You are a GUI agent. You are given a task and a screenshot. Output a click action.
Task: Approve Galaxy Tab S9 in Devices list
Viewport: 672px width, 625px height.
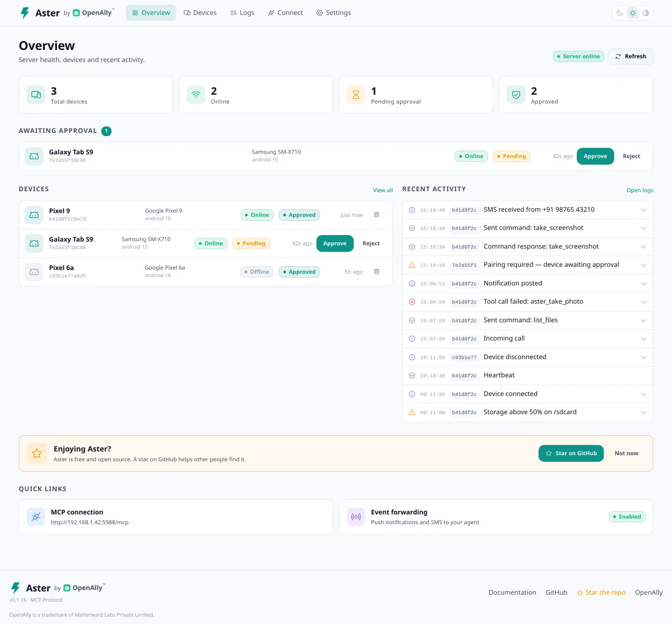(x=335, y=243)
